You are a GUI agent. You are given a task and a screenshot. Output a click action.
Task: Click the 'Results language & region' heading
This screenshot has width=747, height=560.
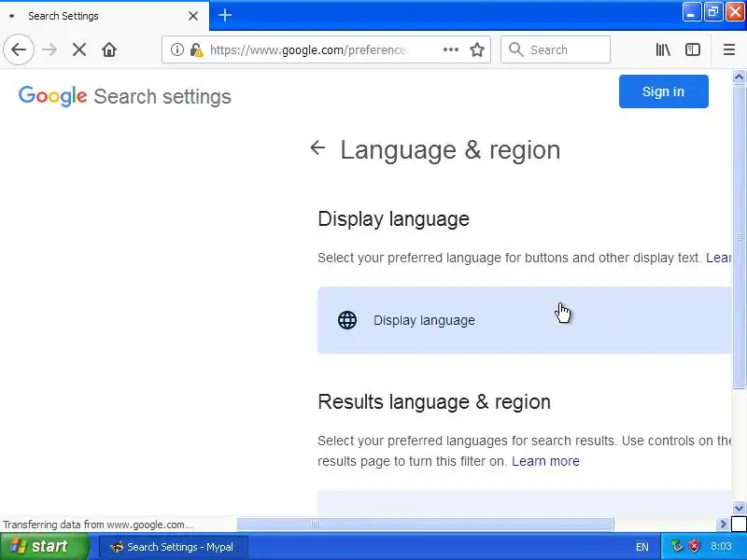434,402
